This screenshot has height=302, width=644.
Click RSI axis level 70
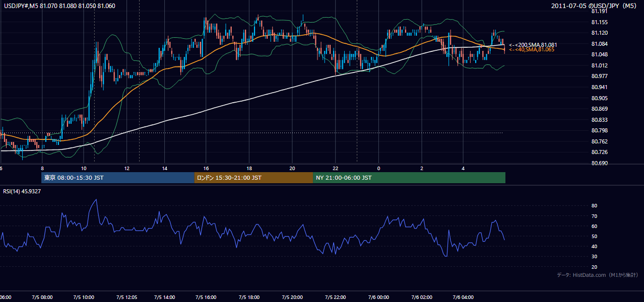(595, 216)
